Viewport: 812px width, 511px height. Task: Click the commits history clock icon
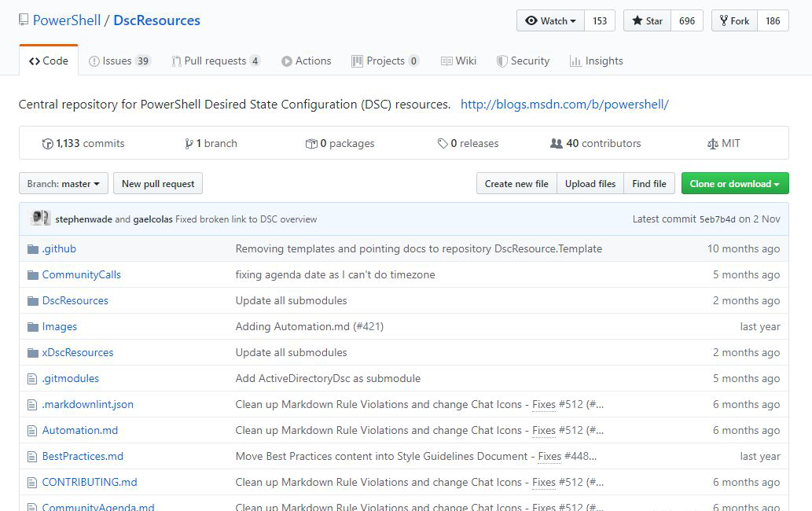(48, 144)
